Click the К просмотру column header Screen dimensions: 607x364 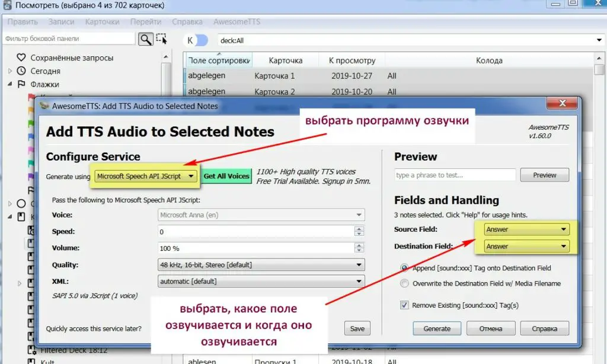(352, 60)
